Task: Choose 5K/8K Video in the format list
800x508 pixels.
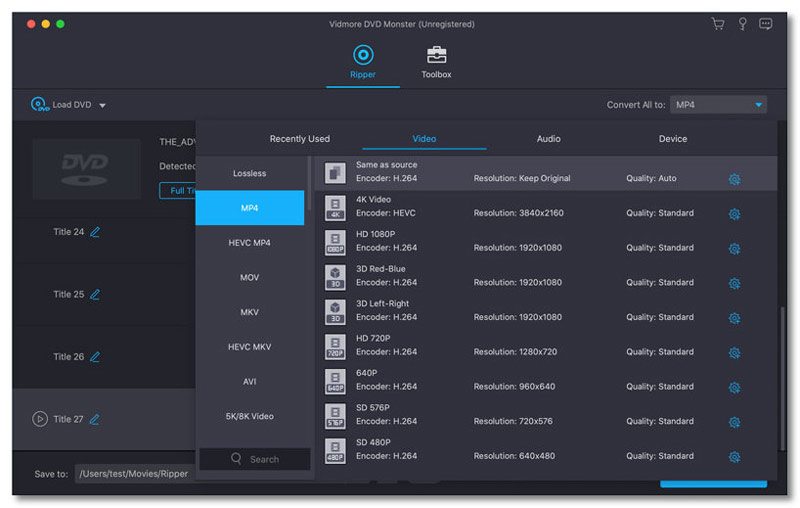Action: pos(249,416)
